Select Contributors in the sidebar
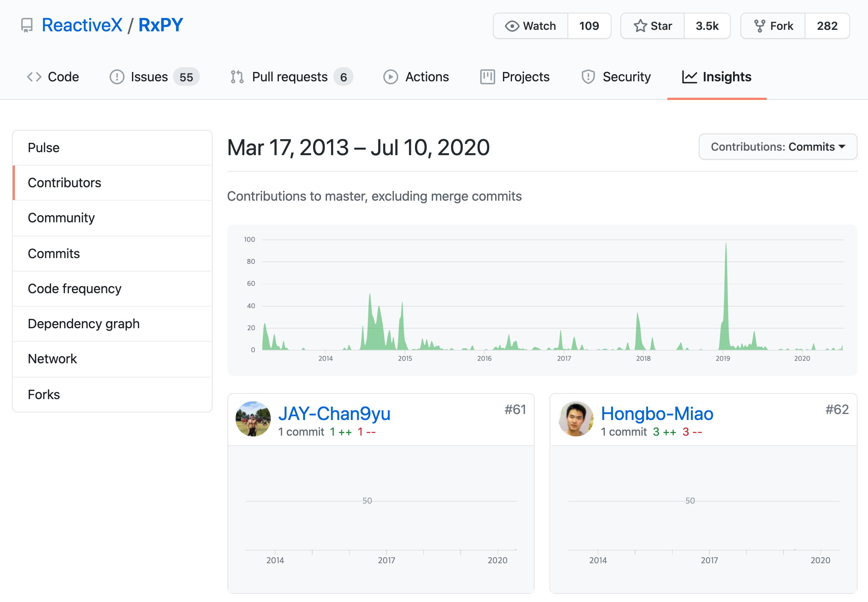This screenshot has width=868, height=602. tap(112, 183)
